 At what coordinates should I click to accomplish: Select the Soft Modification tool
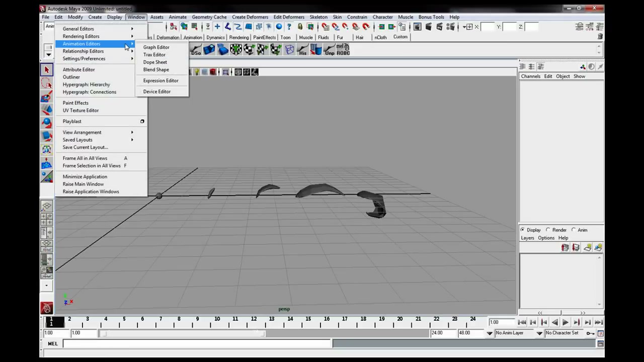click(47, 163)
